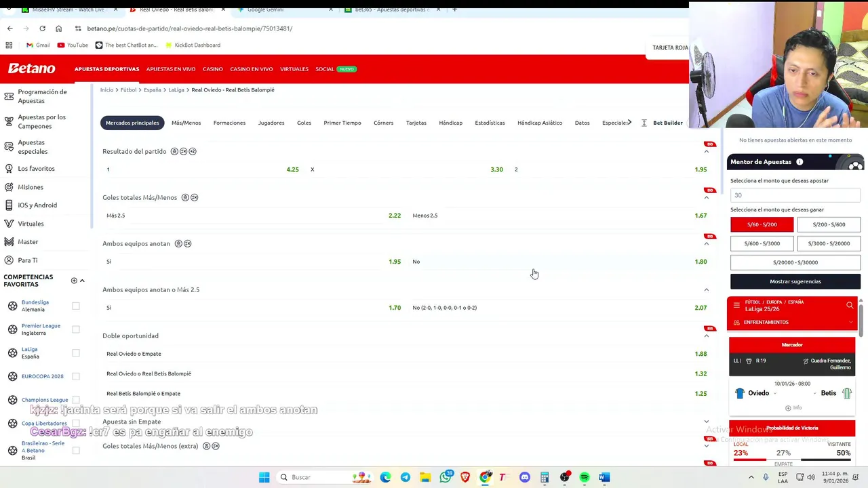This screenshot has height=488, width=868.
Task: Click the search icon in LaLiga widget
Action: tap(850, 306)
